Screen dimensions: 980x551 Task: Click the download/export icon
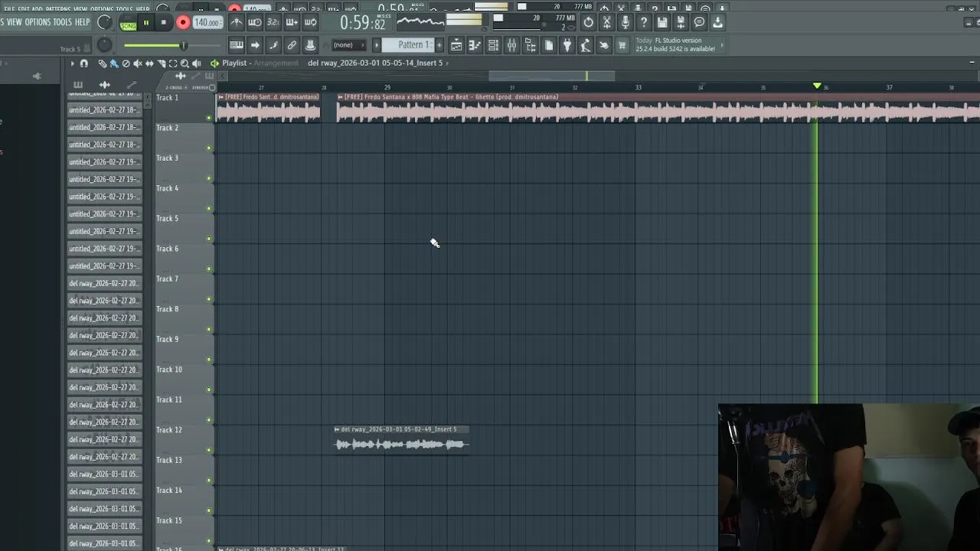pos(717,22)
